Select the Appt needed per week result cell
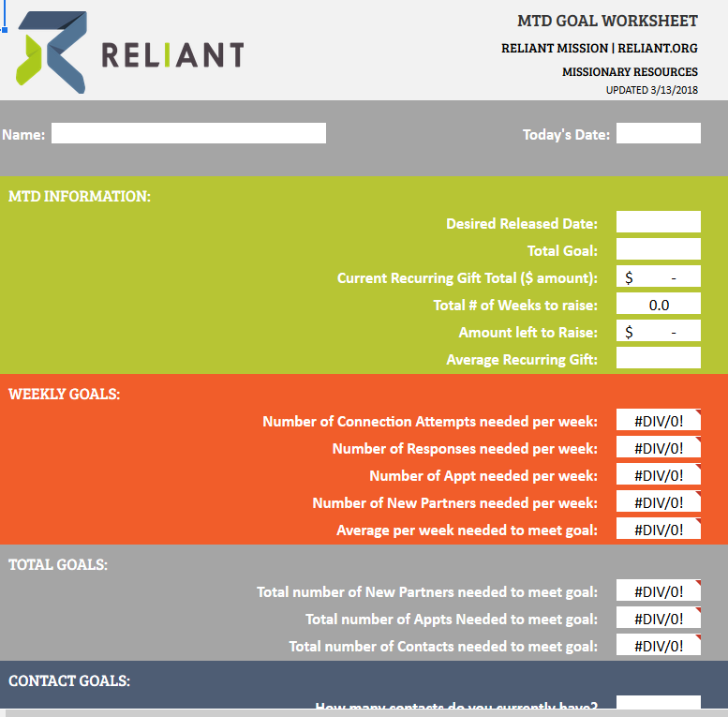Image resolution: width=728 pixels, height=717 pixels. 658,475
